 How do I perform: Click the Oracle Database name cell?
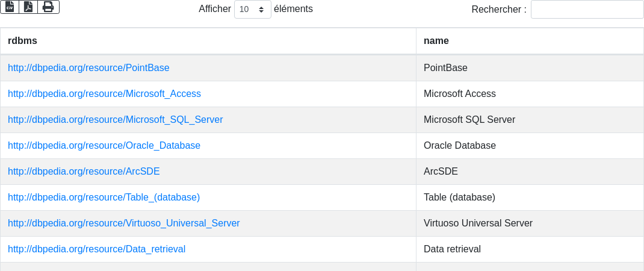pyautogui.click(x=459, y=146)
